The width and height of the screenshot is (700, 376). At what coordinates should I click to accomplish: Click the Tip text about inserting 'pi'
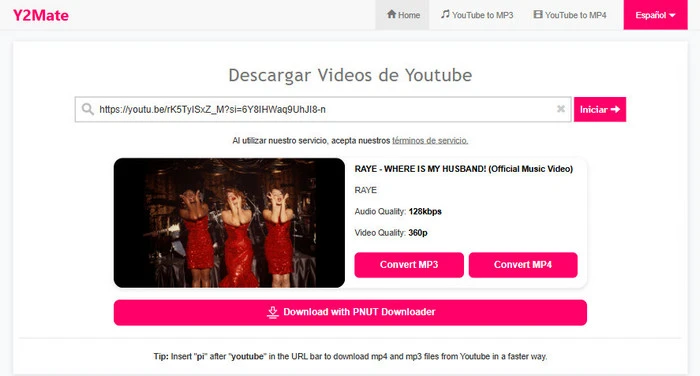click(x=350, y=356)
